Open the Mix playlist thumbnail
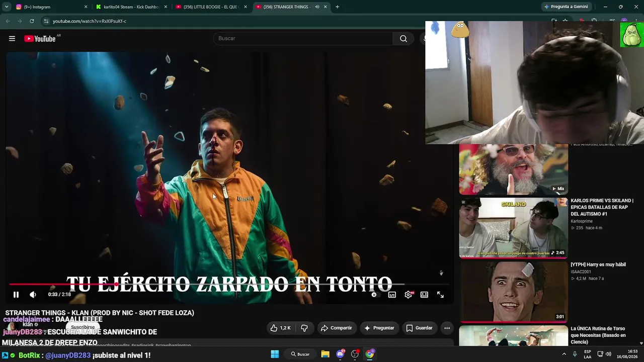644x362 pixels. coord(513,169)
